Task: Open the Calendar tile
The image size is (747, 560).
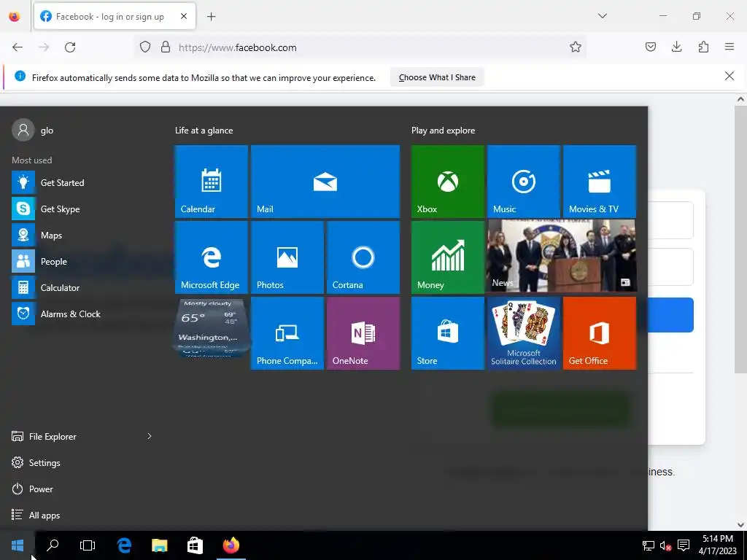Action: [211, 182]
